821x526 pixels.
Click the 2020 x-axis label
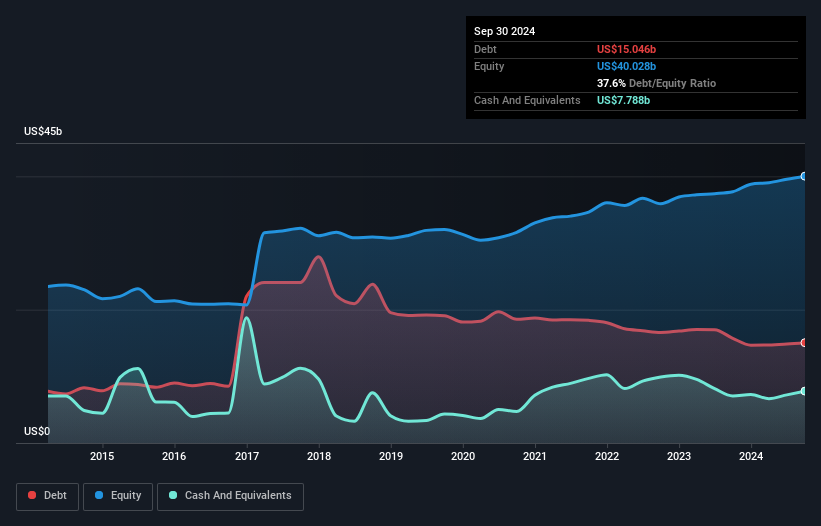tap(463, 456)
